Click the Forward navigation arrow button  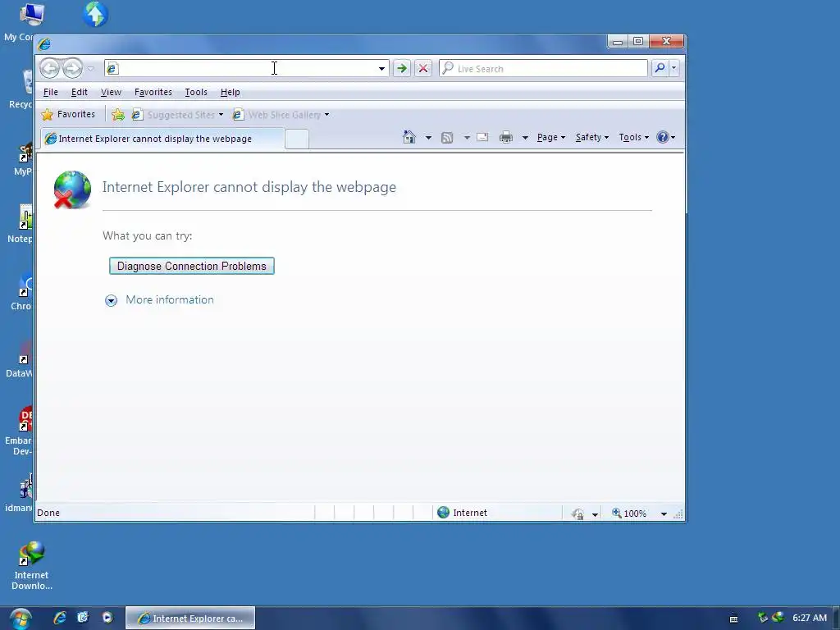point(72,68)
